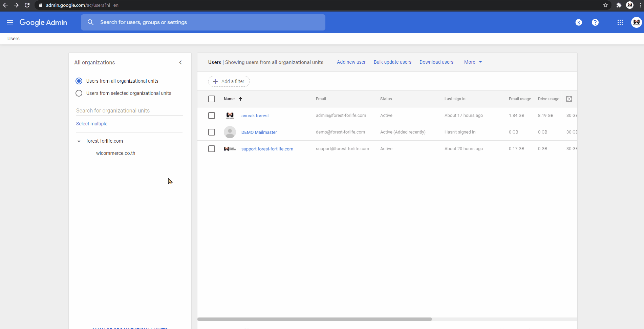Click the Select multiple link
644x329 pixels.
click(x=92, y=124)
